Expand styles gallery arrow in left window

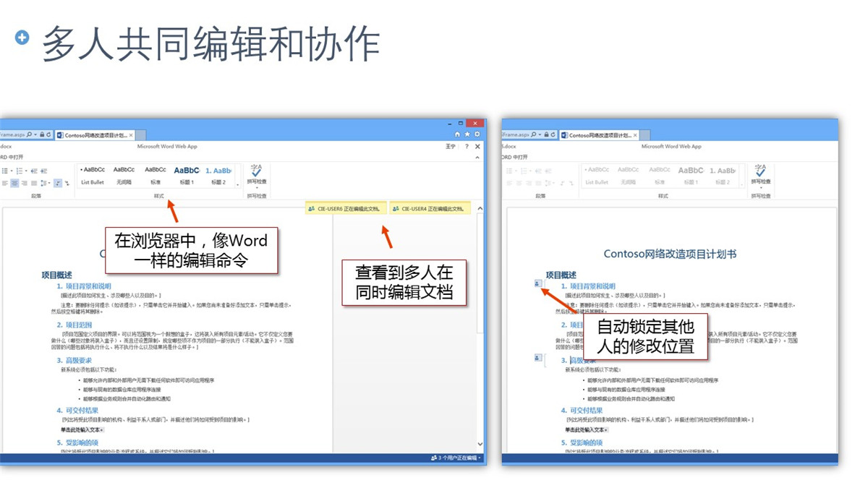point(237,185)
